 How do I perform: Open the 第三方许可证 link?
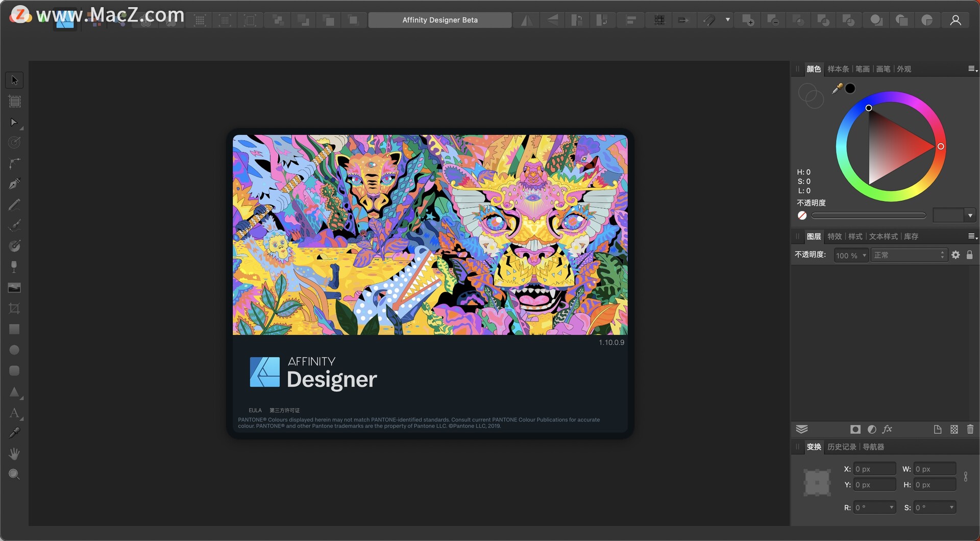[x=284, y=411]
